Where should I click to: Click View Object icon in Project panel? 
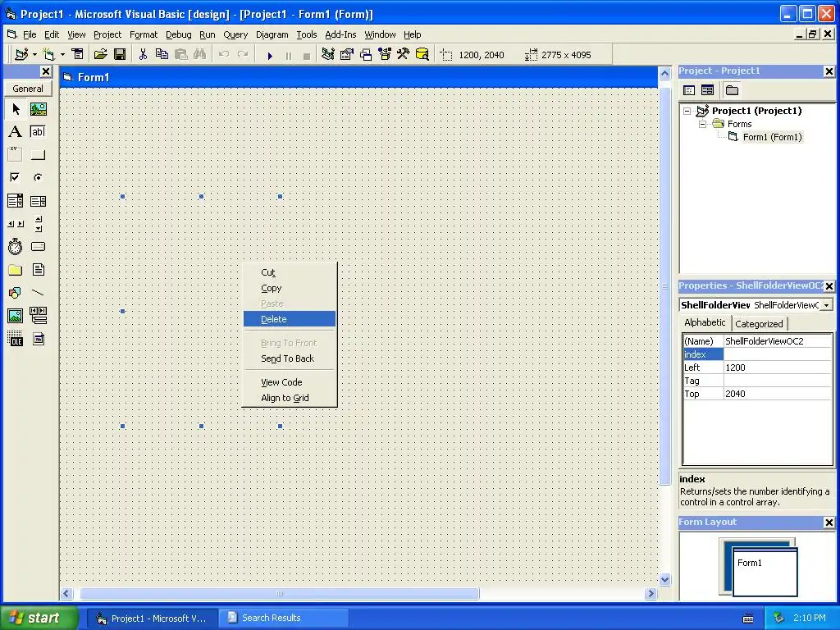(708, 90)
